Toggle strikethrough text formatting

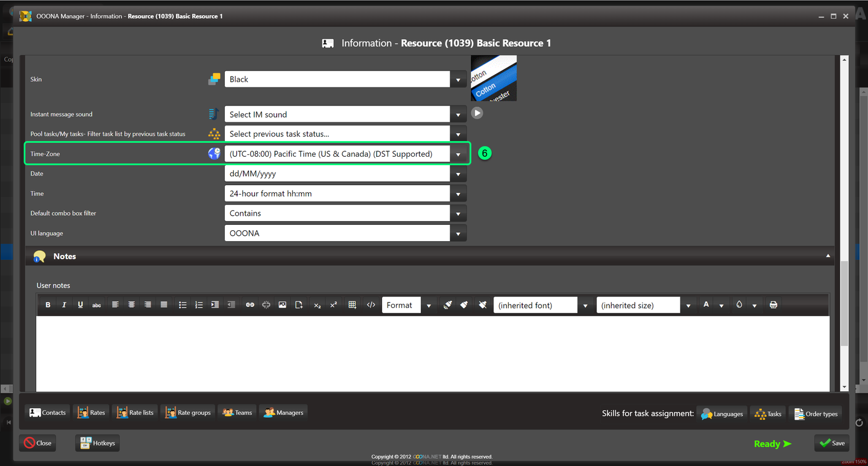click(96, 305)
